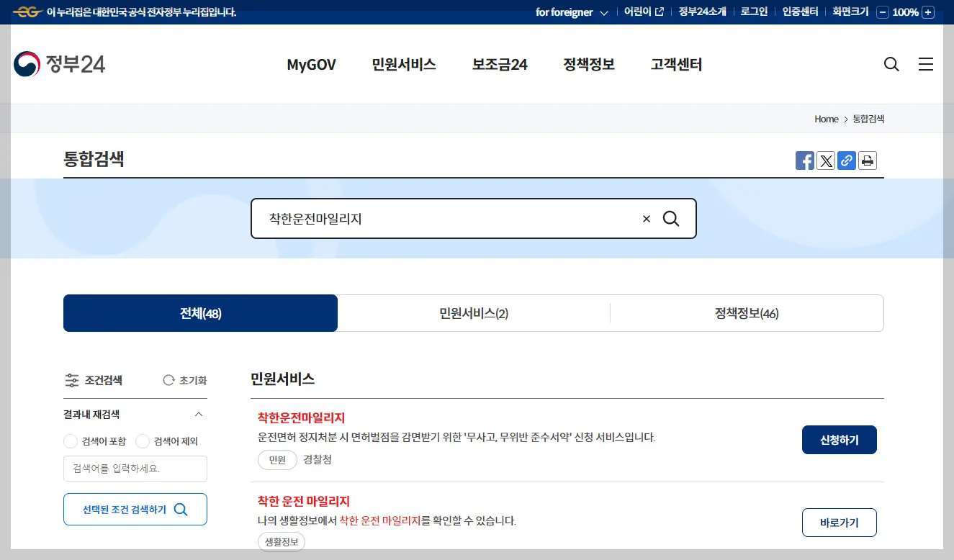Click the X (Twitter) share icon
The height and width of the screenshot is (560, 954).
pos(825,161)
